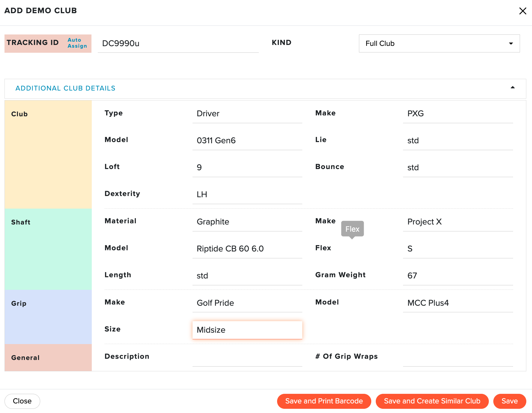Edit the Tracking ID field DC9990u
The width and height of the screenshot is (532, 413).
click(178, 43)
